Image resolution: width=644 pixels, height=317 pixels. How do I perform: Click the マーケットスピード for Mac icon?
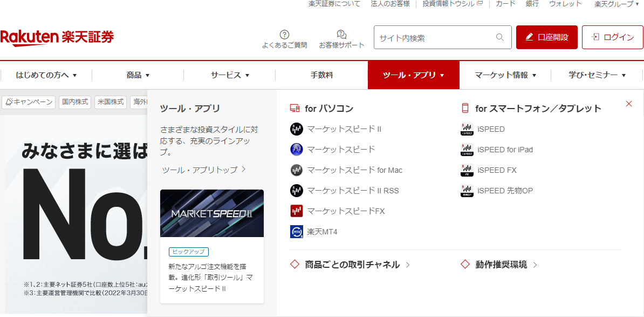click(296, 170)
